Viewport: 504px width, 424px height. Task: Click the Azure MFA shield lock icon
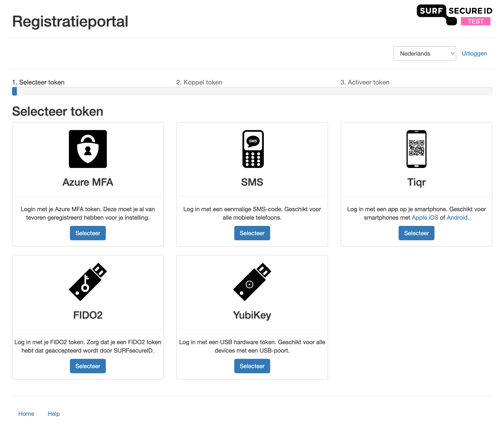tap(88, 149)
